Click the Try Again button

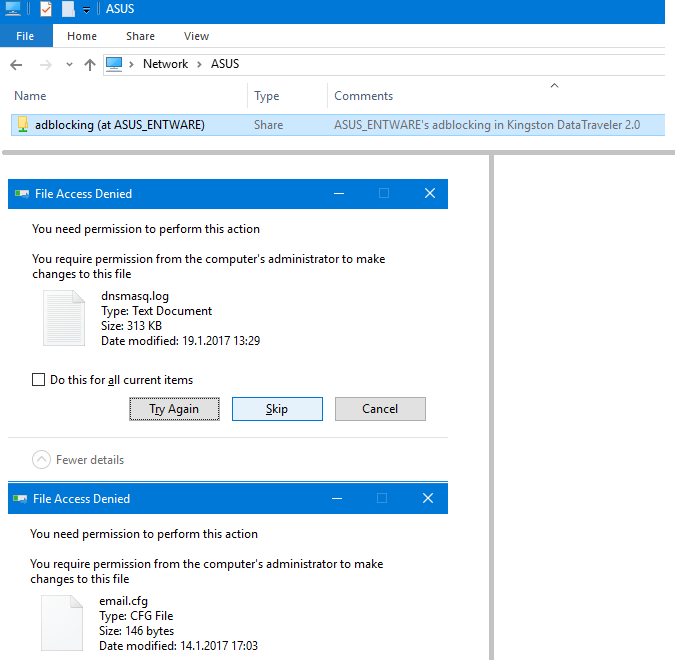click(174, 409)
